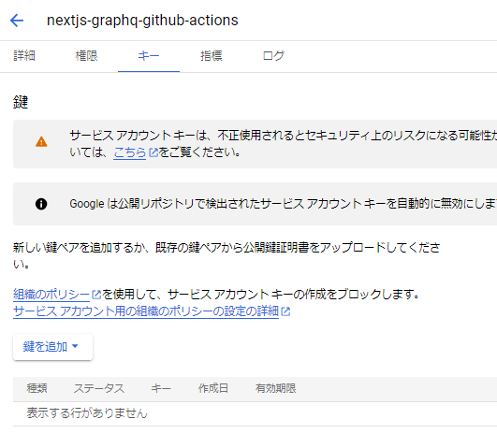Screen dimensions: 497x448
Task: Click the back arrow icon
Action: click(17, 21)
